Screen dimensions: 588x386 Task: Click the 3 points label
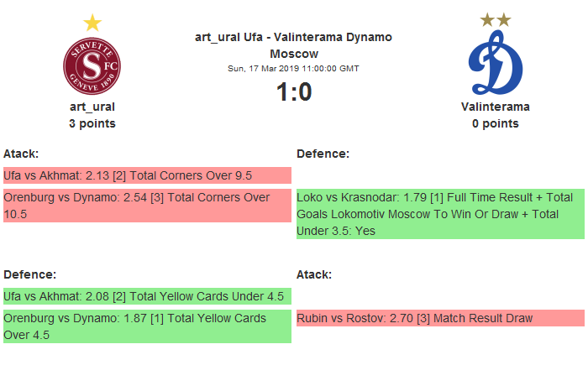92,123
